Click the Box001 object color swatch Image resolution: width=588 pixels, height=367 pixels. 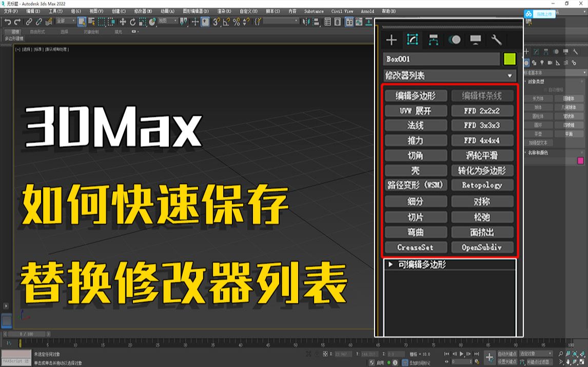[508, 59]
